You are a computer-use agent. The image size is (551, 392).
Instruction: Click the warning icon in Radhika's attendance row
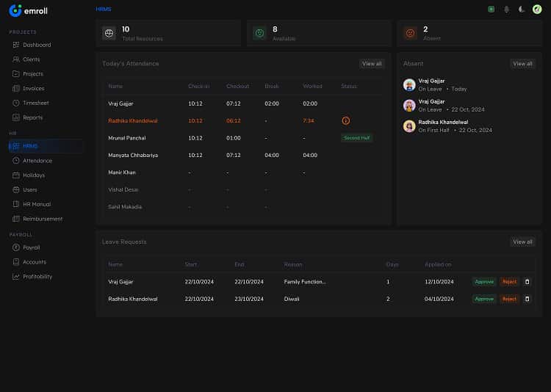[x=346, y=120]
